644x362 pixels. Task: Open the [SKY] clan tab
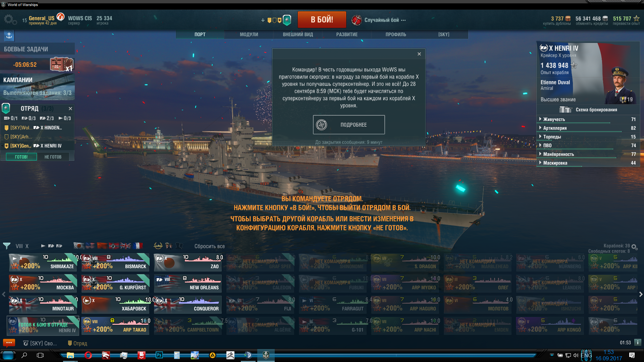coord(444,35)
